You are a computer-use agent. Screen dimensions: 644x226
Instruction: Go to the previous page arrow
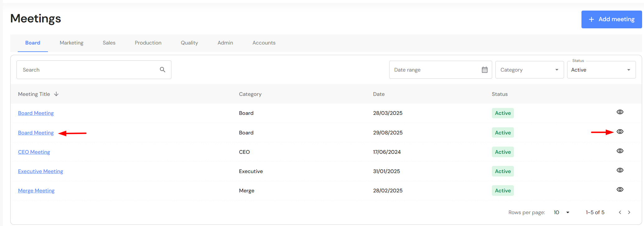point(620,212)
